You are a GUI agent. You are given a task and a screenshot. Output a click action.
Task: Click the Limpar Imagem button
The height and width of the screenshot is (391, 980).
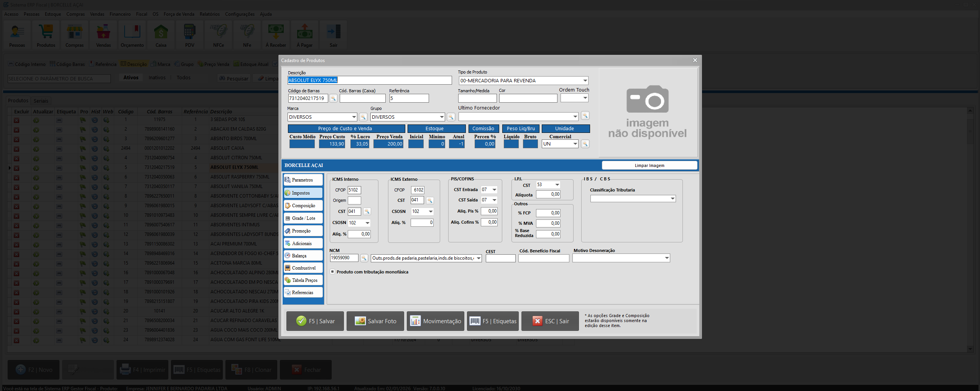(649, 165)
